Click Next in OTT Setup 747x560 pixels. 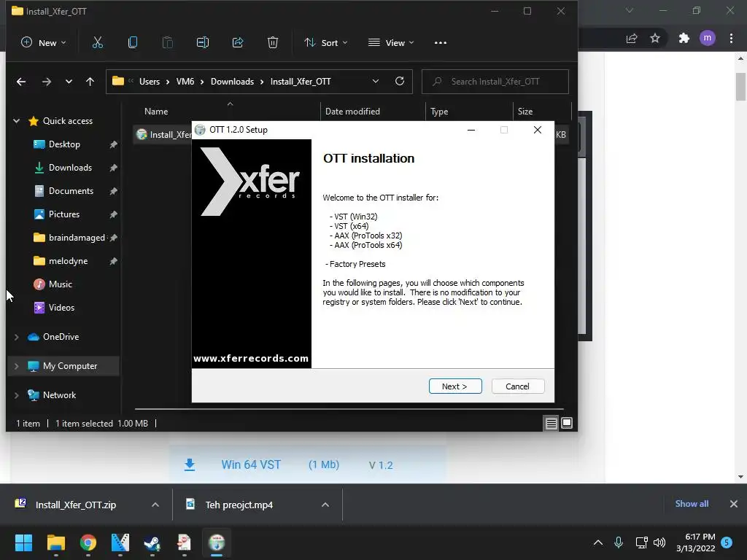point(455,386)
